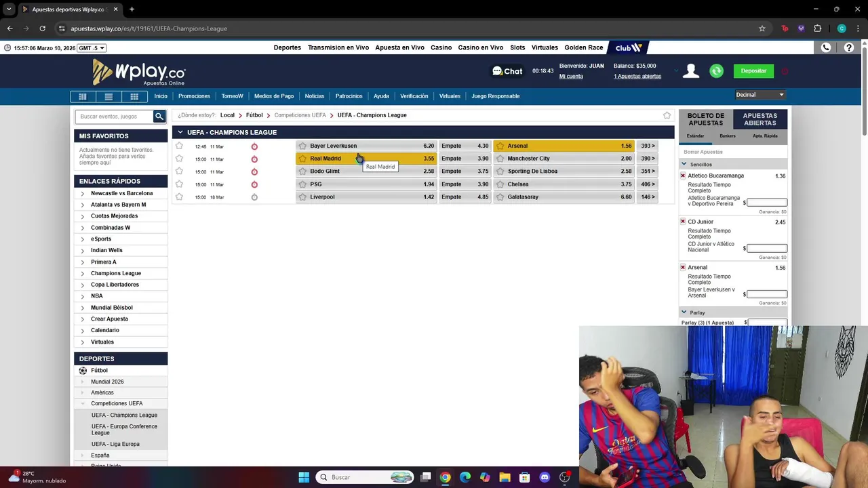
Task: Expand the Mundial 2026 tree item
Action: point(83,382)
